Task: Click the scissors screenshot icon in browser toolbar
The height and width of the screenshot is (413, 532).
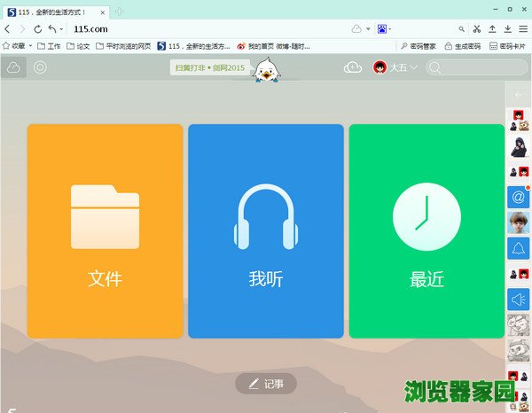Action: 477,28
